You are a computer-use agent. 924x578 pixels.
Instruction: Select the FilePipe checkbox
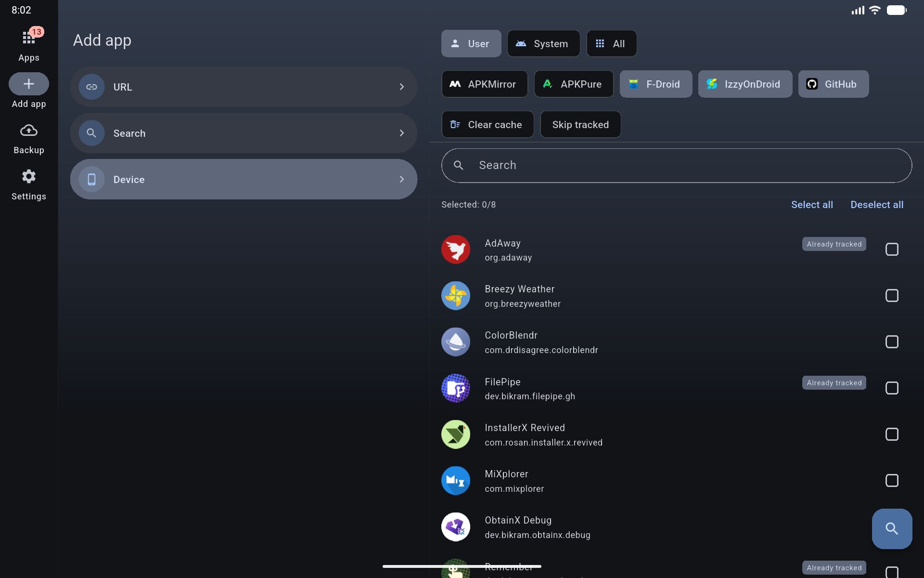(x=892, y=388)
